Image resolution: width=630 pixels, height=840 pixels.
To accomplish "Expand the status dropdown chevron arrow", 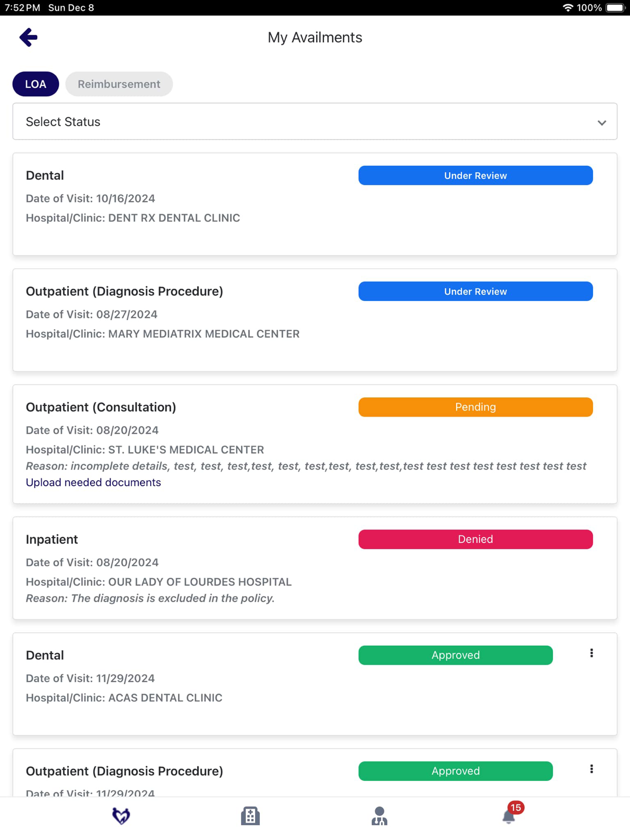I will pos(602,123).
